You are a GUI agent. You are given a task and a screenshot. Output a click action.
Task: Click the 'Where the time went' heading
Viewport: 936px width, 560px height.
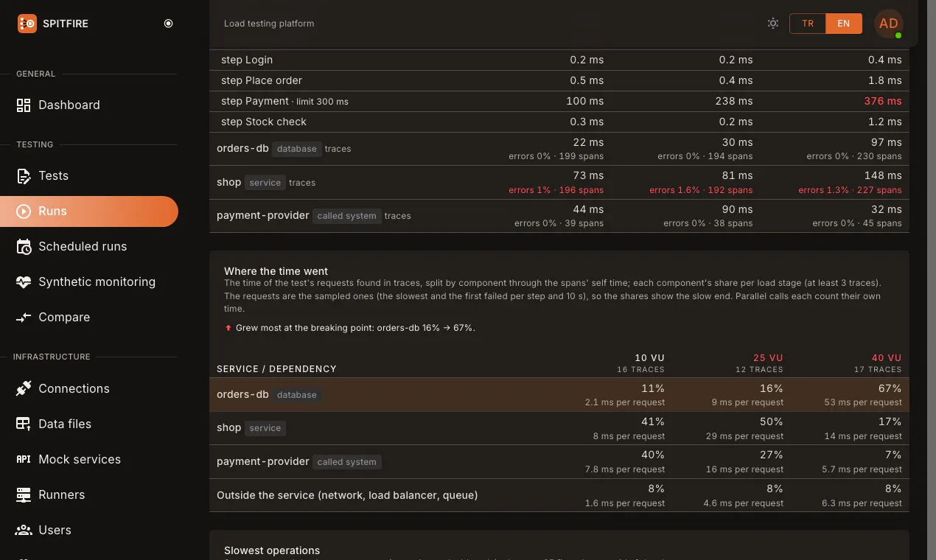pos(276,271)
